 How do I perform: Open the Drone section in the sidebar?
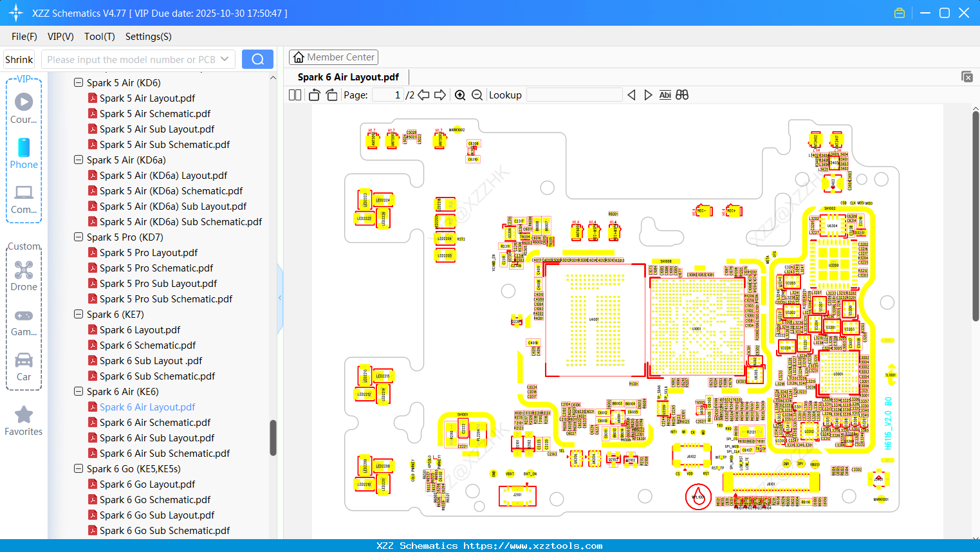point(24,271)
